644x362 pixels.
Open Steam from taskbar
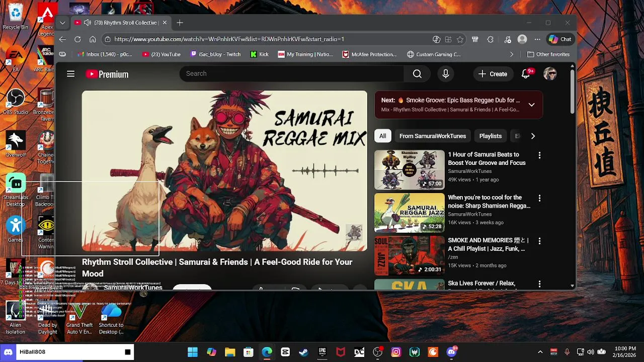pyautogui.click(x=303, y=352)
